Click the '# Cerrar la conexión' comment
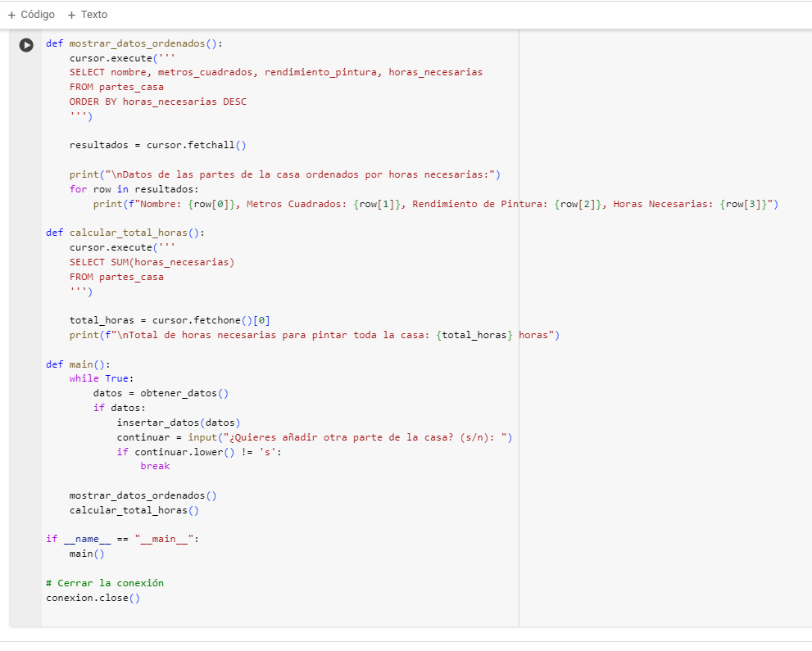Screen dimensions: 812x651 pyautogui.click(x=105, y=583)
